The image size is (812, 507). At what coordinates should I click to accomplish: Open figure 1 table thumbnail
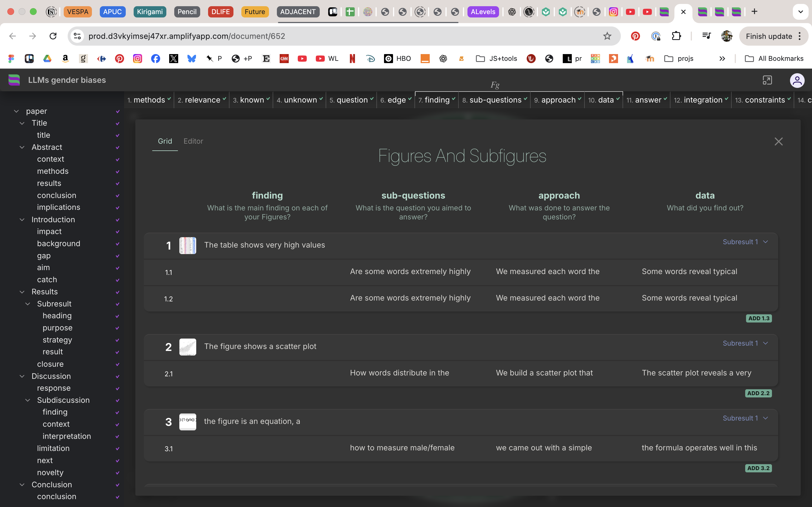[187, 245]
